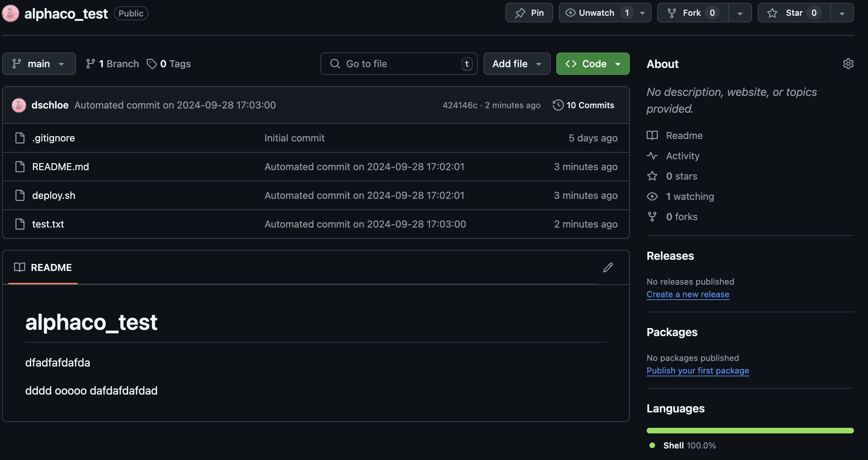View the 0 Tags link
The height and width of the screenshot is (460, 868).
tap(168, 64)
